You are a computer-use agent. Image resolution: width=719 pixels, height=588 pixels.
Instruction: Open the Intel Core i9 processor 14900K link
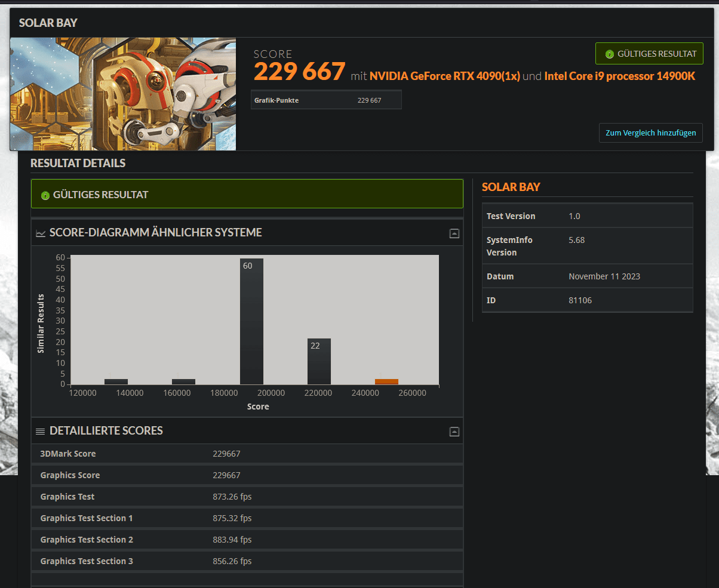[x=620, y=76]
